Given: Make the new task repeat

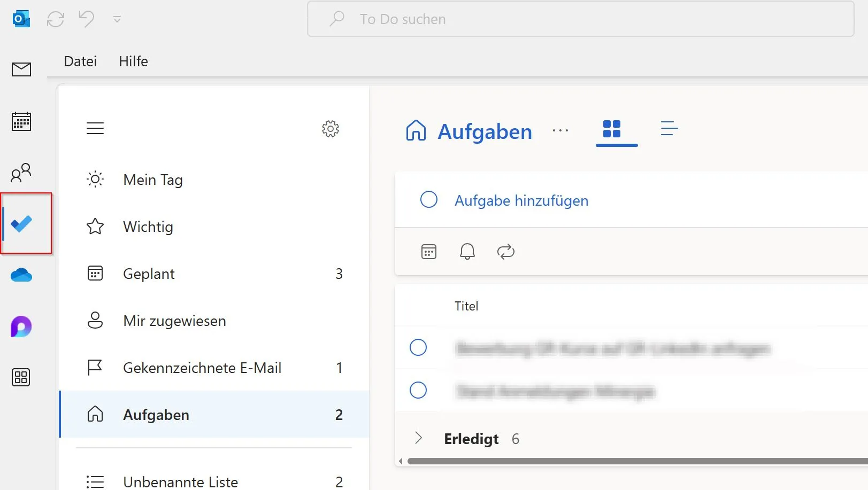Looking at the screenshot, I should [506, 251].
